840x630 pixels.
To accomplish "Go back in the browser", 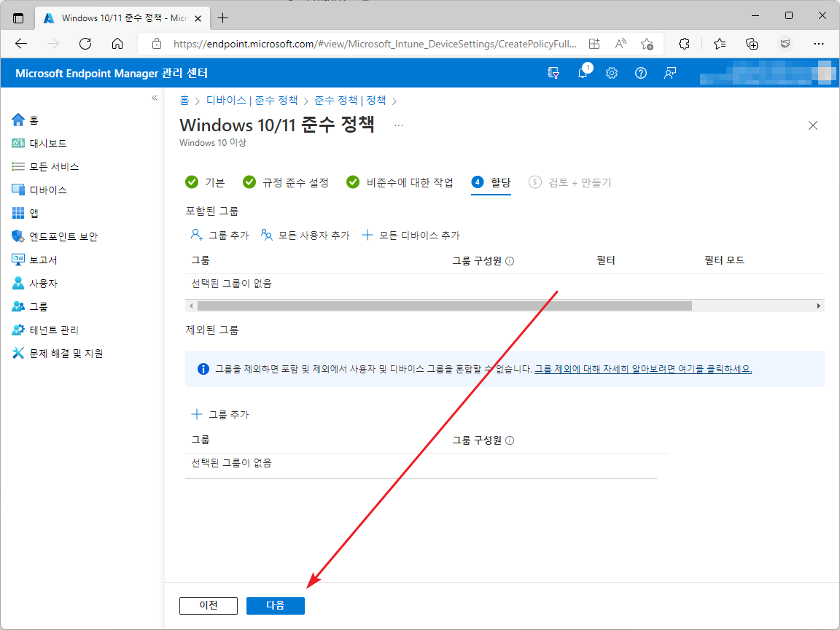I will pyautogui.click(x=21, y=44).
